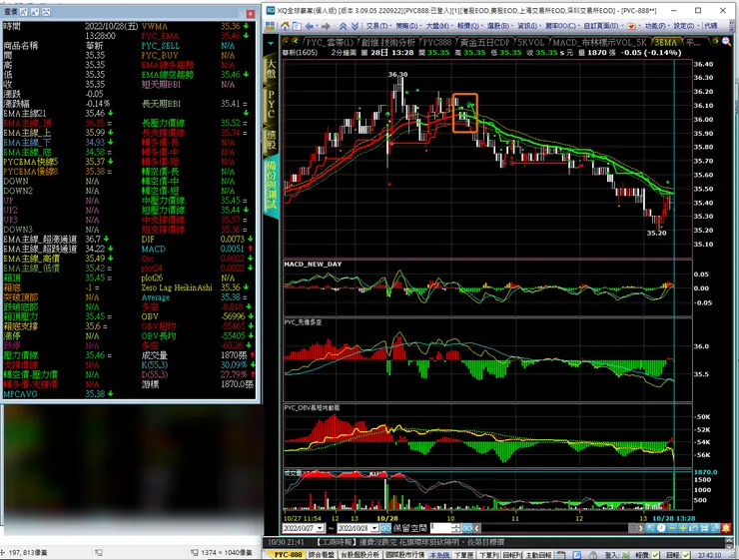Open the 備份與測試 vertical side tab
Screen dimensions: 739x560
(272, 185)
